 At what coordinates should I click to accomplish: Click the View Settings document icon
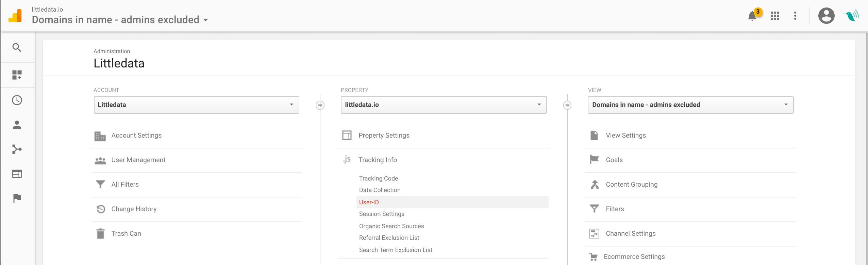point(594,135)
